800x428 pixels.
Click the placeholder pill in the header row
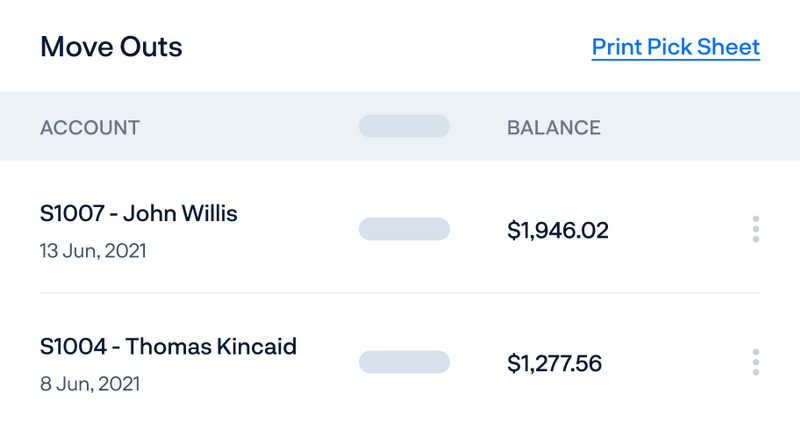tap(404, 126)
